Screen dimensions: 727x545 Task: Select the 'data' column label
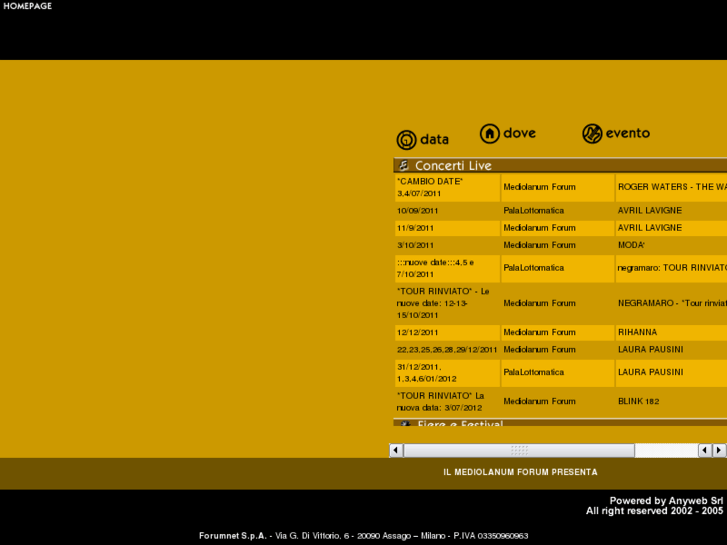[x=434, y=139]
